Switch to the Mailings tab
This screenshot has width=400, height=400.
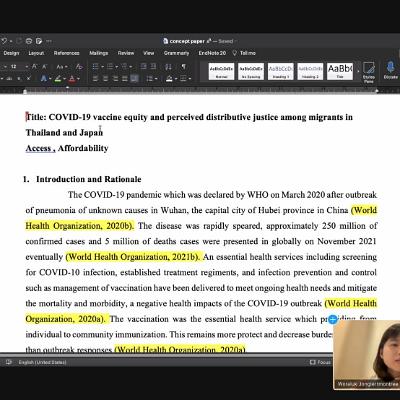point(99,53)
